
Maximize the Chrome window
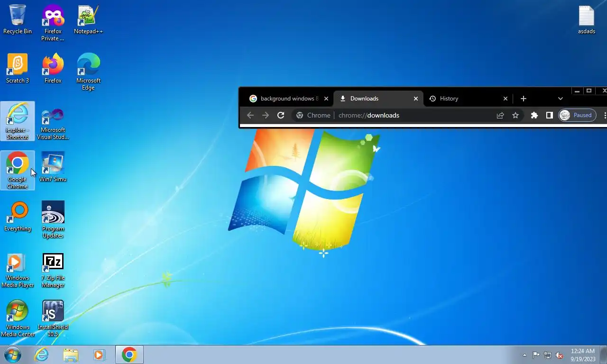589,91
